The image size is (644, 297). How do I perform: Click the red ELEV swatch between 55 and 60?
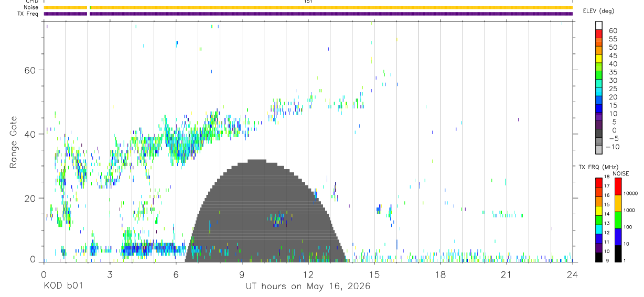599,34
